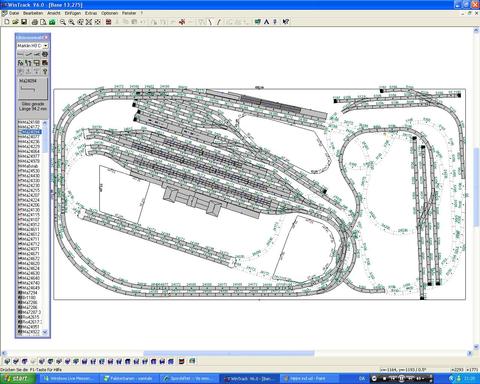Viewport: 480px width, 384px height.
Task: Select the straight track icon in palette
Action: tap(21, 54)
